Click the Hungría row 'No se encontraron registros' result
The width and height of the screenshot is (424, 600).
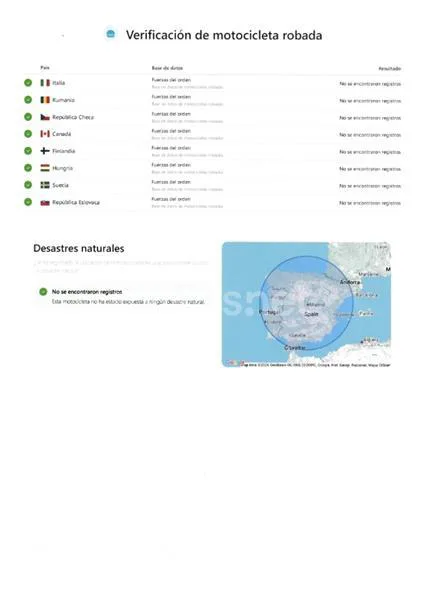(370, 169)
